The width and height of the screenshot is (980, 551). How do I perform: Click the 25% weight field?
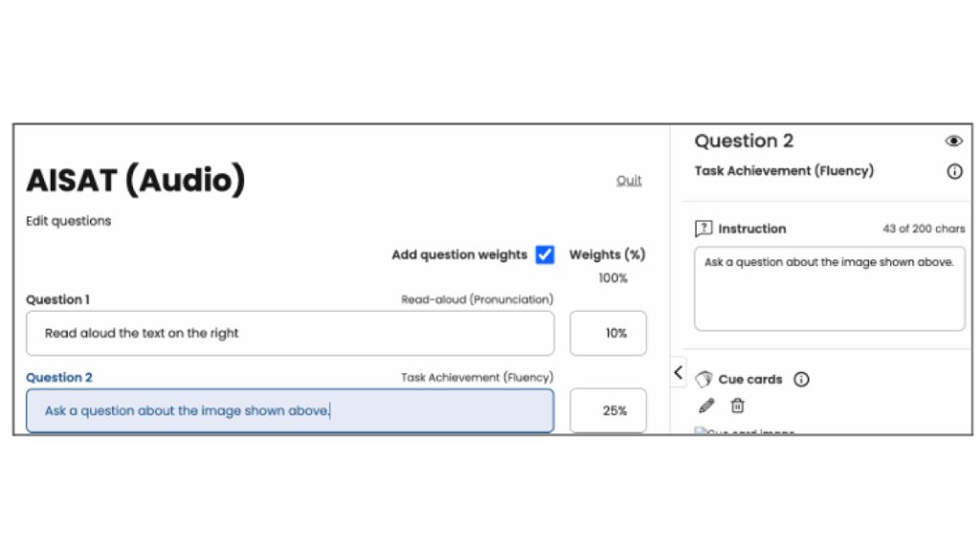[608, 410]
